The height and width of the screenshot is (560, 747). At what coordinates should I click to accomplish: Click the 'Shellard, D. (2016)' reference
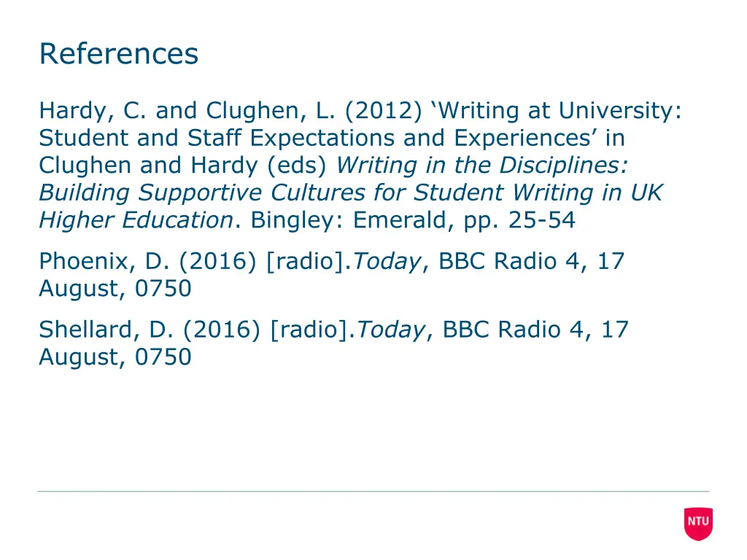[x=150, y=330]
